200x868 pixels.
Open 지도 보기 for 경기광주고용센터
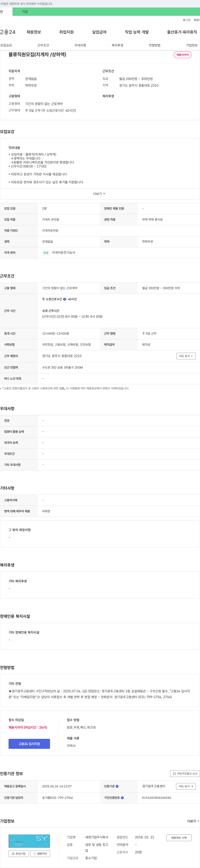pyautogui.click(x=186, y=787)
